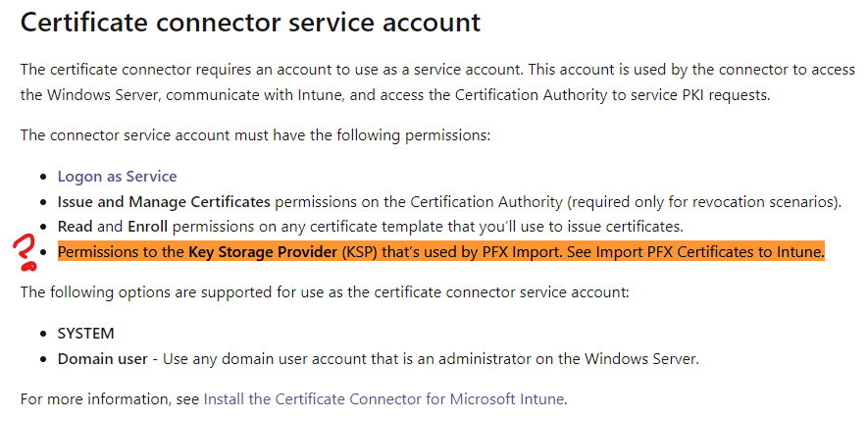Viewport: 868px width, 421px height.
Task: Click the bullet dot before "Logon as Service"
Action: point(42,178)
